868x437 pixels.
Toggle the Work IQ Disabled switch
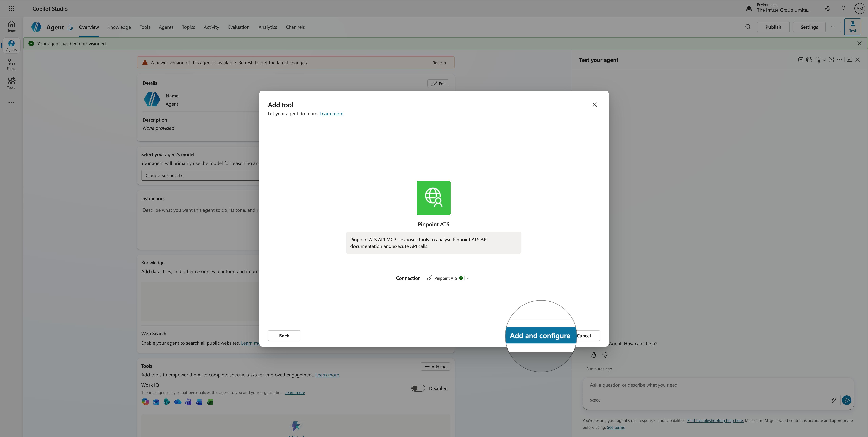coord(418,388)
